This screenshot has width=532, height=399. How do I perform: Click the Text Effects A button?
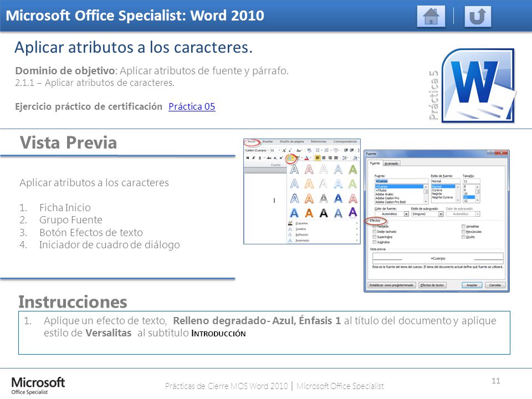[x=290, y=158]
